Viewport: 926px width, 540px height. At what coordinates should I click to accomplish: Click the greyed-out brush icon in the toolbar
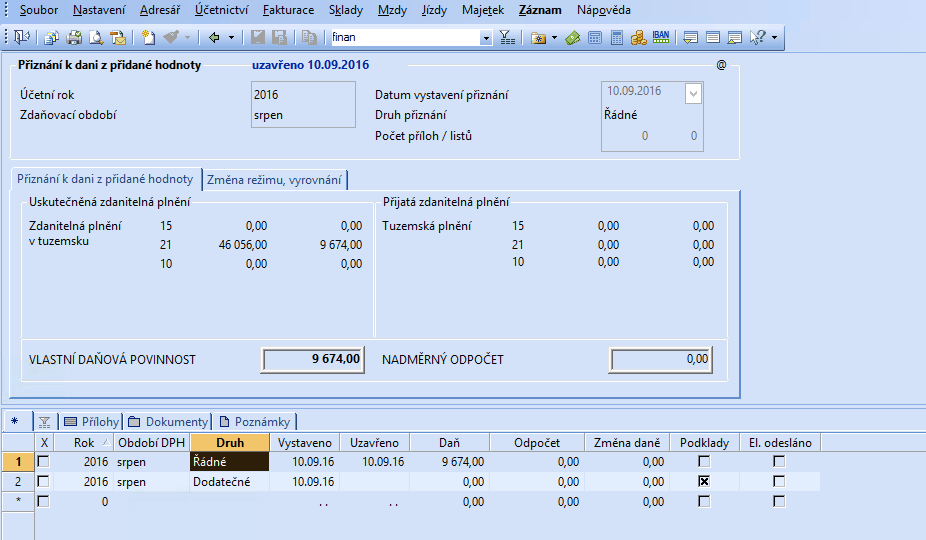pos(171,37)
